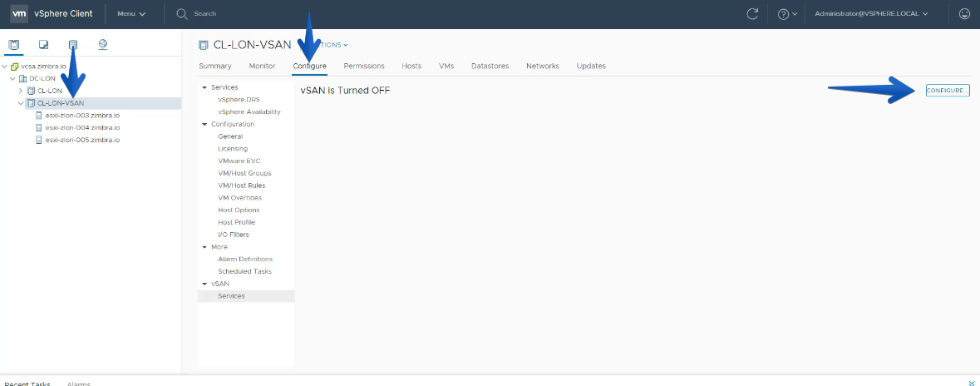Switch to the Monitor tab
Viewport: 980px width, 386px height.
tap(262, 66)
